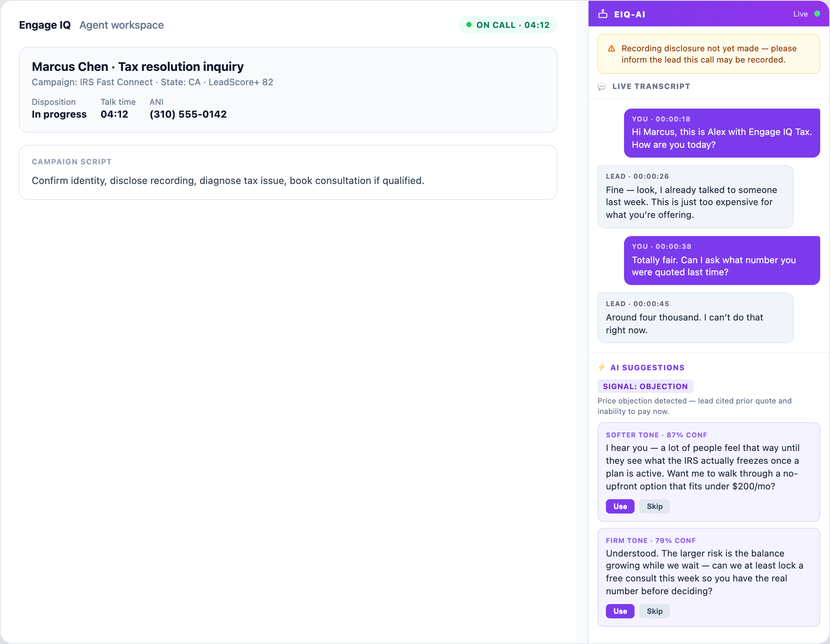Click the ANI field label

(156, 102)
